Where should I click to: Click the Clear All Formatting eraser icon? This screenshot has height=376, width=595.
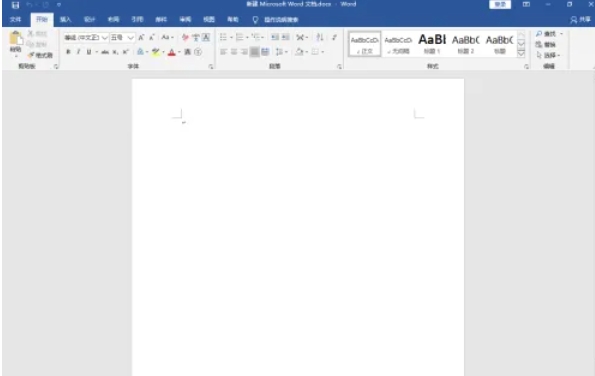click(185, 37)
